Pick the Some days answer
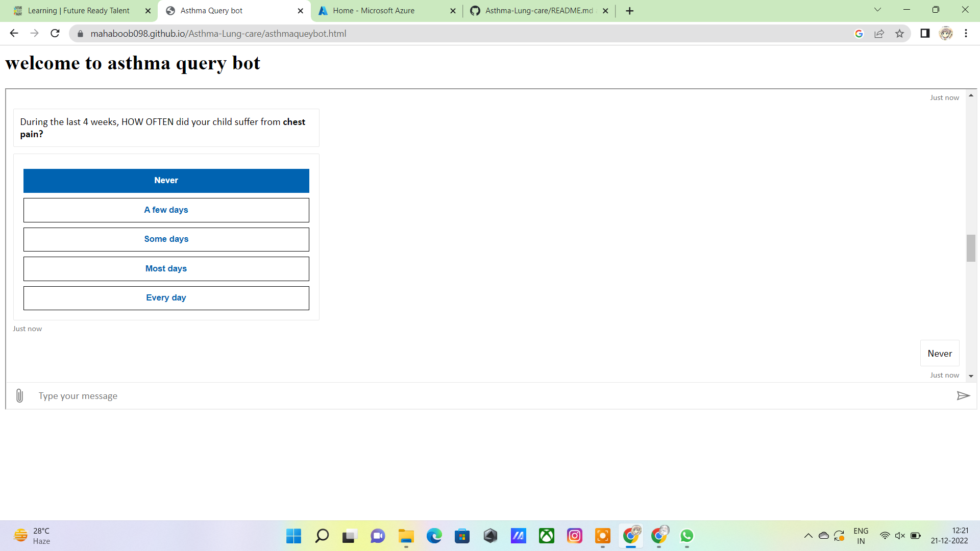The image size is (980, 551). 166,239
